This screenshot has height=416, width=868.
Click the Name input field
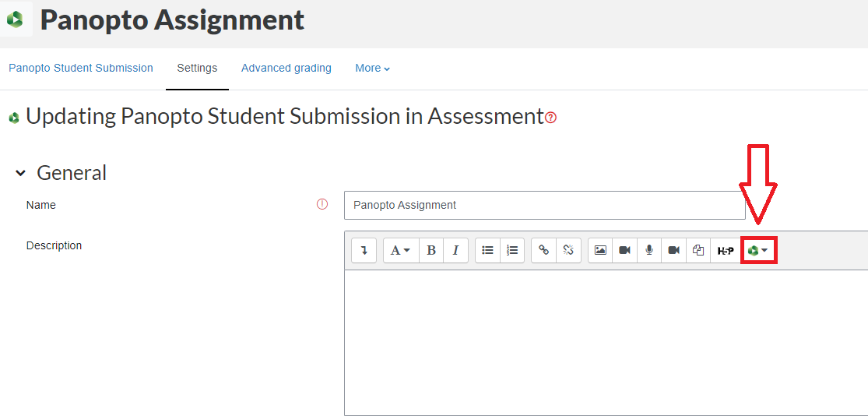(545, 206)
